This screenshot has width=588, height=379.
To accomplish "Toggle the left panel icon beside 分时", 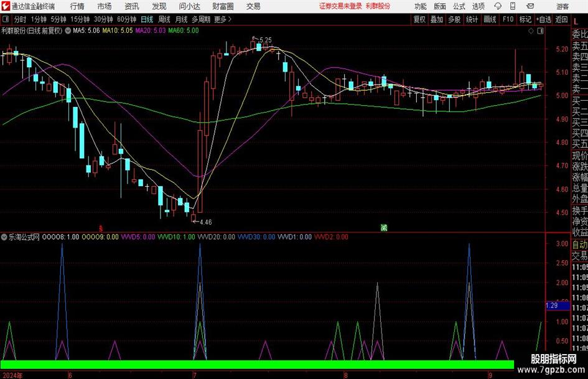I will point(5,19).
